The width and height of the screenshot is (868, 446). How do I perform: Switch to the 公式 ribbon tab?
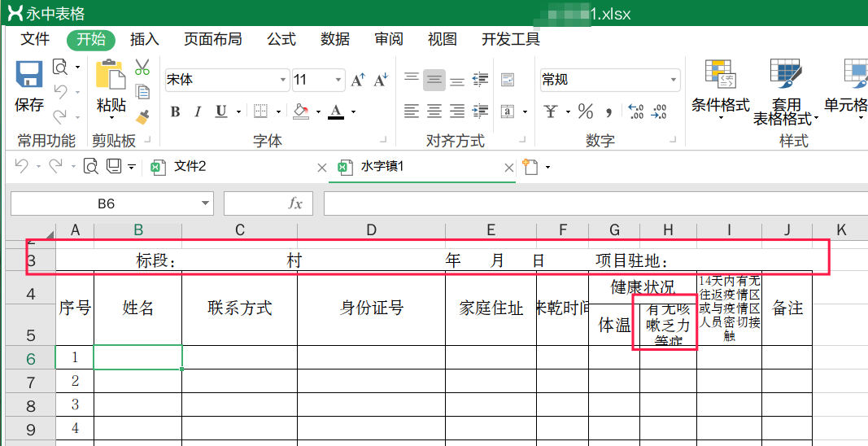click(x=281, y=39)
